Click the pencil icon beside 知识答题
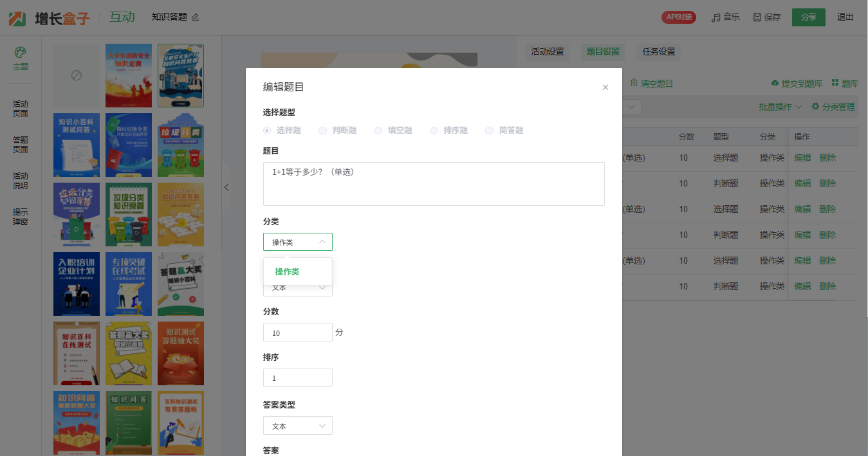Screen dimensions: 868x456 (196, 17)
